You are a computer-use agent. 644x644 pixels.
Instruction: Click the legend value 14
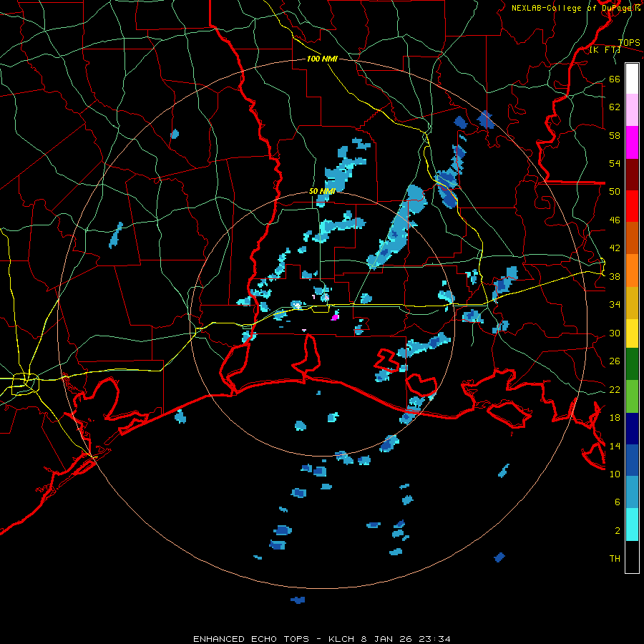coord(615,446)
